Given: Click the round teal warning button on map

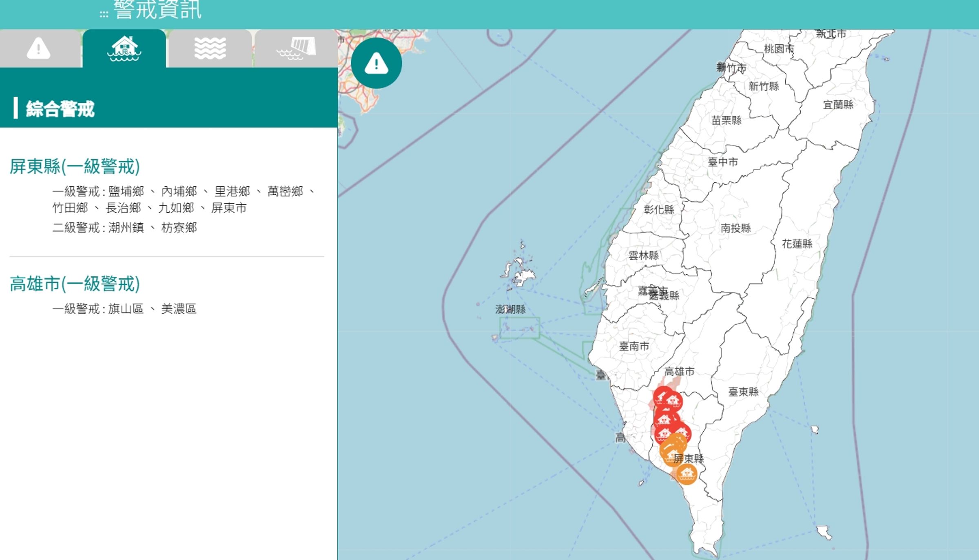Looking at the screenshot, I should pos(376,63).
